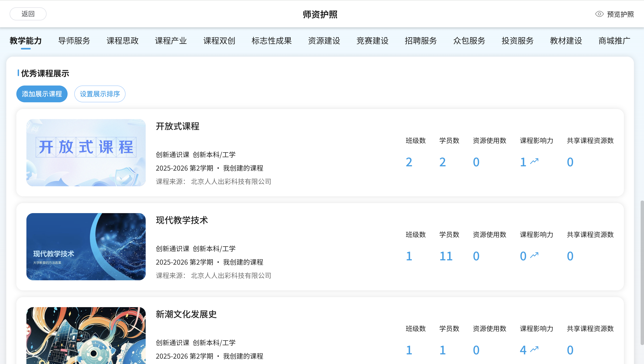The width and height of the screenshot is (644, 364).
Task: Open the 现代教学技术 cover thumbnail
Action: pyautogui.click(x=86, y=247)
